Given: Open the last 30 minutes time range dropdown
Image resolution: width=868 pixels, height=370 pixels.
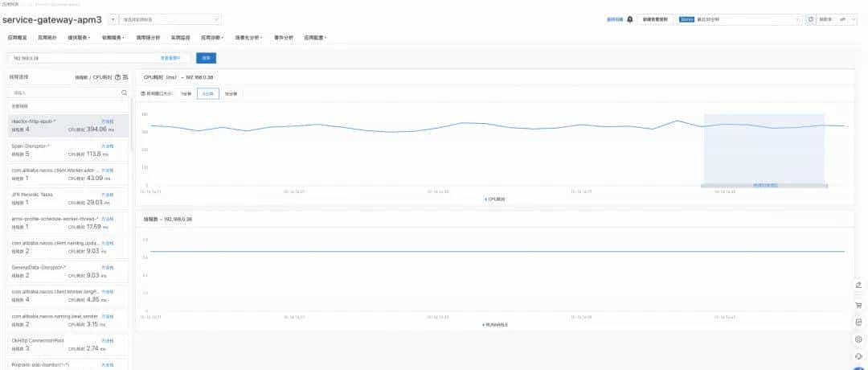Looking at the screenshot, I should [739, 19].
